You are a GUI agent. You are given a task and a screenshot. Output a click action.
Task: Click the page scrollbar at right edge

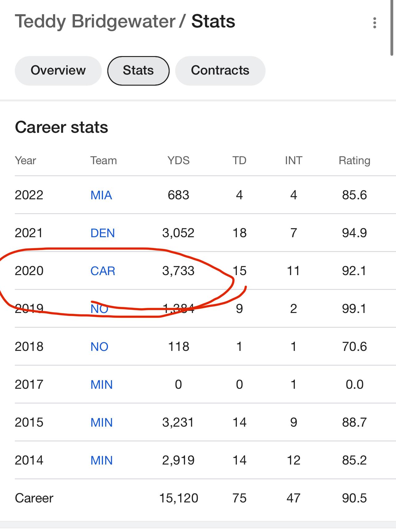pyautogui.click(x=392, y=28)
